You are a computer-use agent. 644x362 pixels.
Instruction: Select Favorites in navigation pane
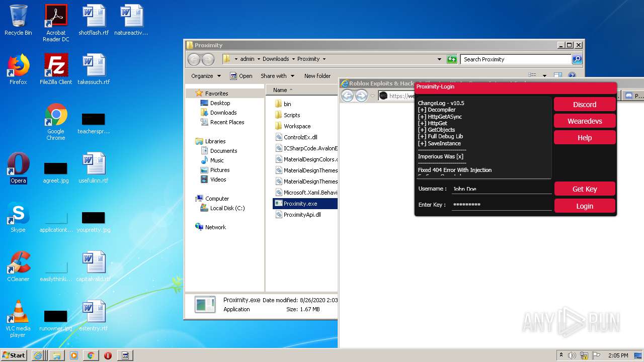(x=216, y=94)
